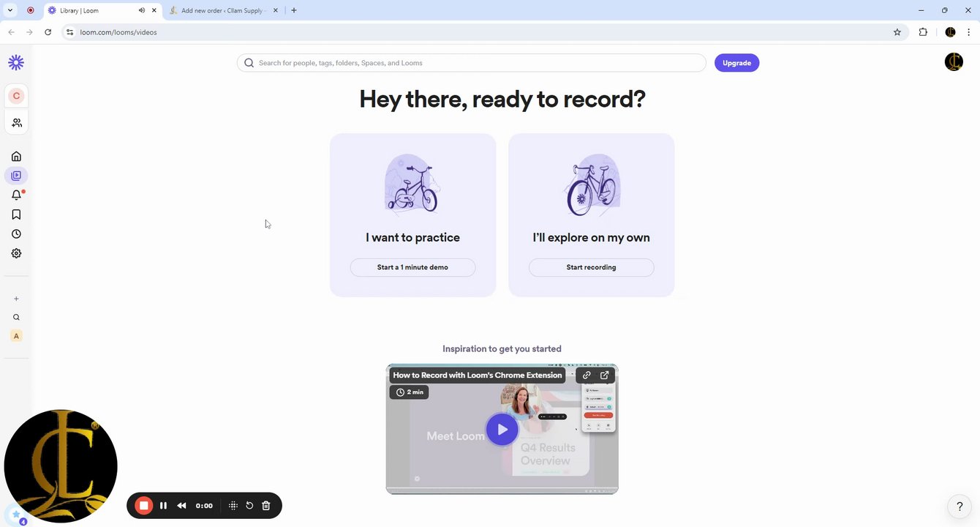
Task: Rewind the recording
Action: tap(181, 506)
